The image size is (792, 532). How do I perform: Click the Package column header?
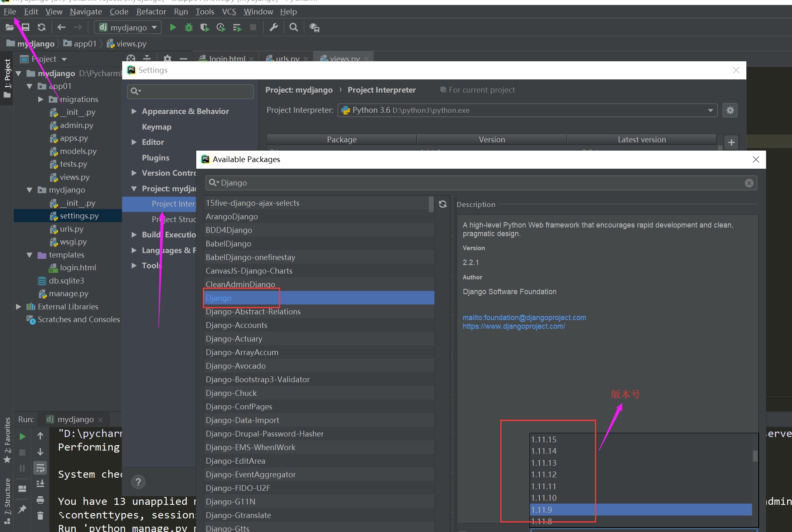[342, 139]
